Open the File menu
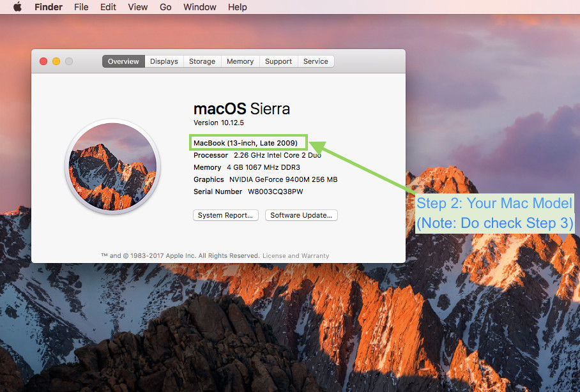580x392 pixels. tap(81, 7)
